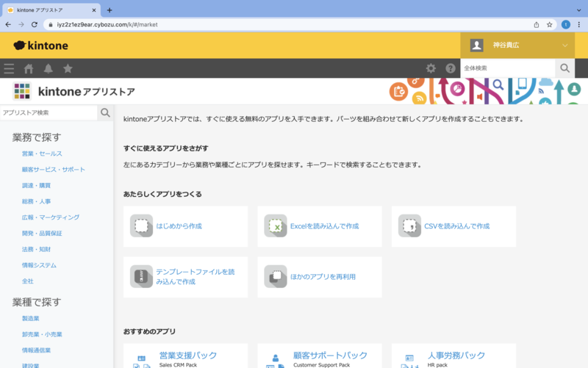This screenshot has height=368, width=588.
Task: Select 情報通信業 industry category
Action: tap(36, 350)
